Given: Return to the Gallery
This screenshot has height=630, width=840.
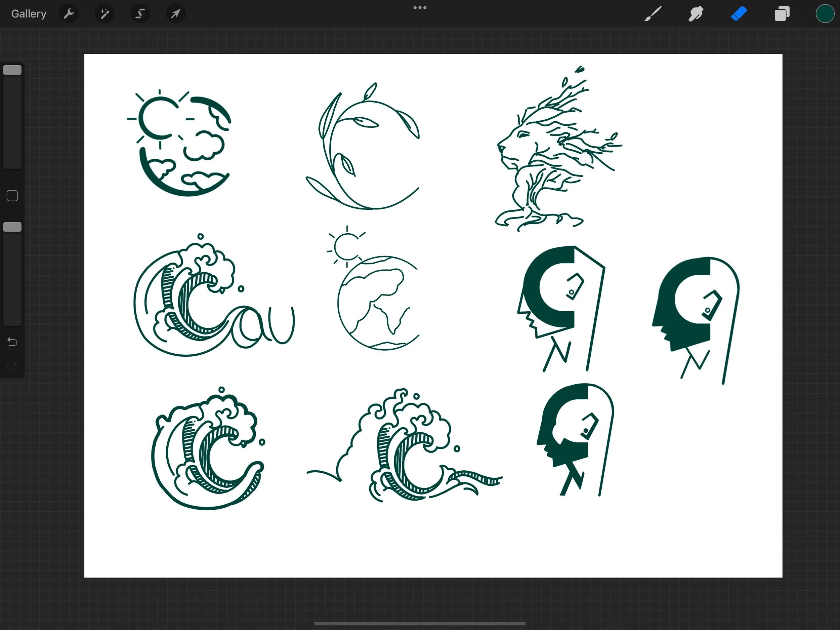Looking at the screenshot, I should click(x=29, y=14).
